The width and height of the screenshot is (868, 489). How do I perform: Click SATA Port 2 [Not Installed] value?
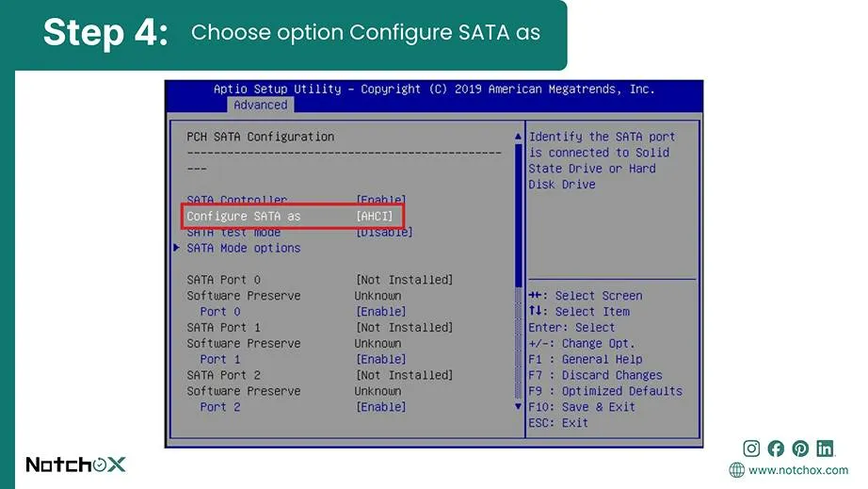coord(404,375)
